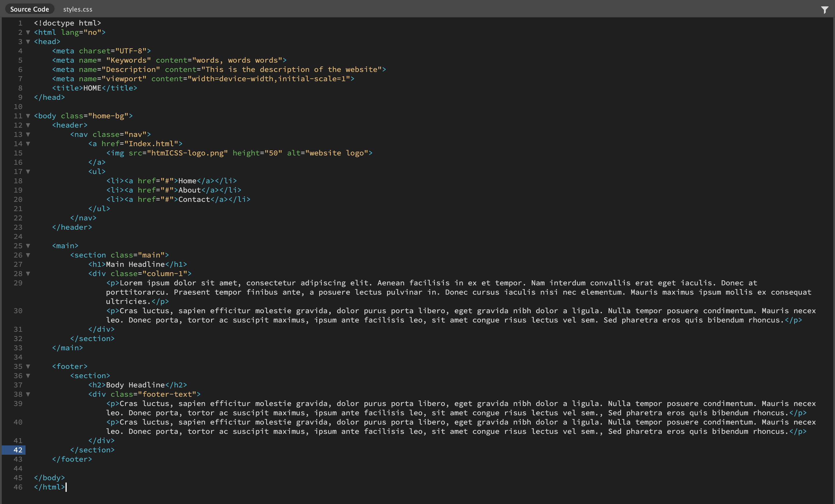
Task: Switch to the styles.css tab
Action: 78,10
